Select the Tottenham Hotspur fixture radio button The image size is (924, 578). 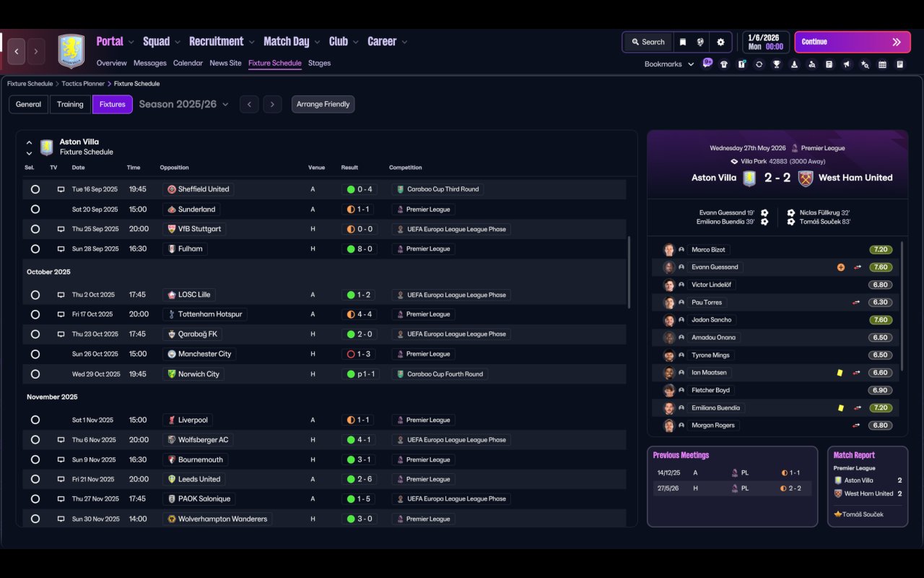pyautogui.click(x=35, y=314)
